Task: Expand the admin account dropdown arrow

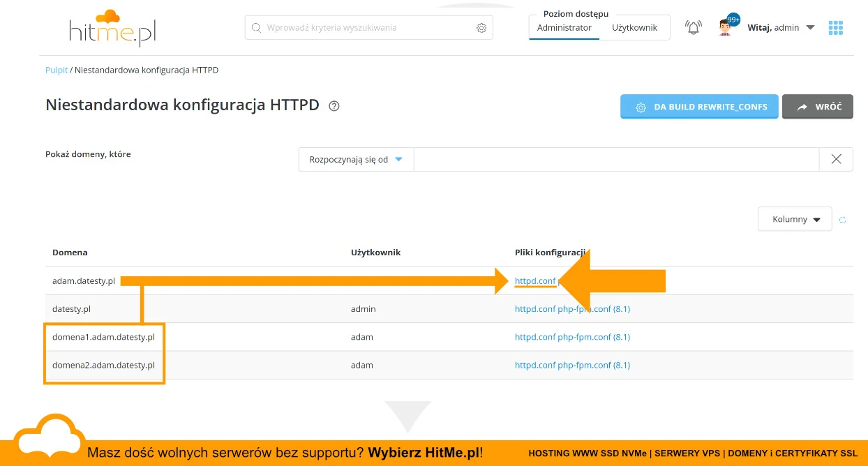Action: tap(810, 28)
